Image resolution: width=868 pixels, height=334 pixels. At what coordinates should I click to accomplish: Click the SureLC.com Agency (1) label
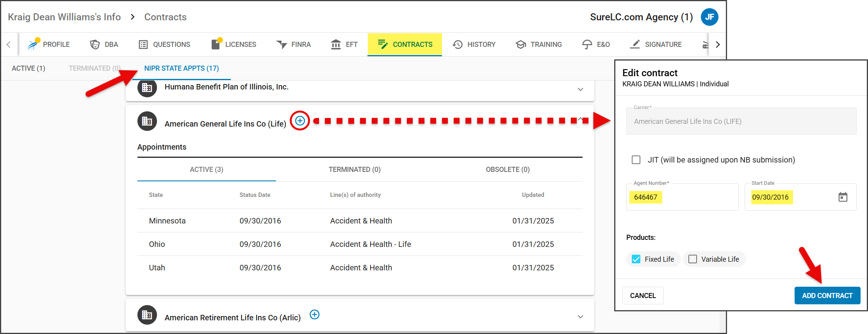coord(642,17)
